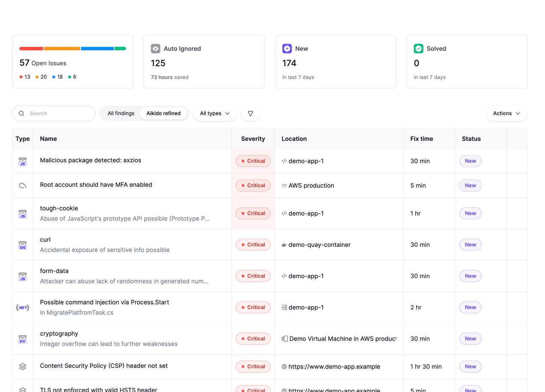Click Critical badge for cryptography row

(253, 339)
